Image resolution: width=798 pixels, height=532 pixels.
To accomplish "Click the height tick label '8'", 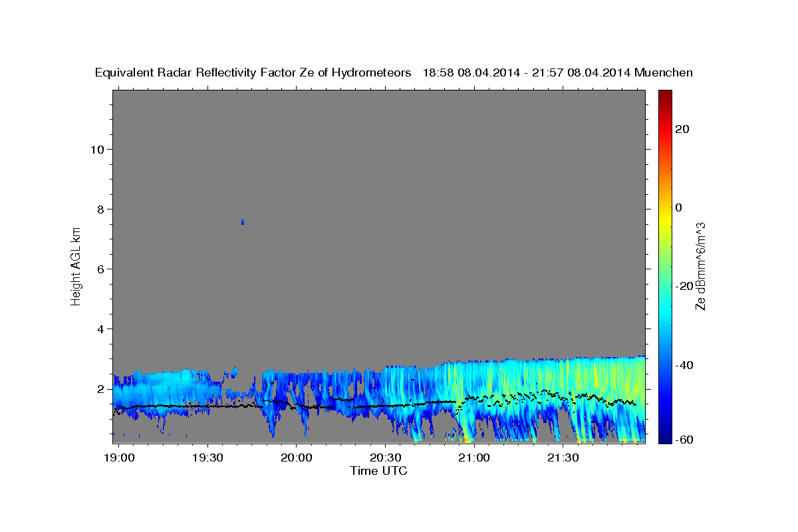I will [100, 209].
